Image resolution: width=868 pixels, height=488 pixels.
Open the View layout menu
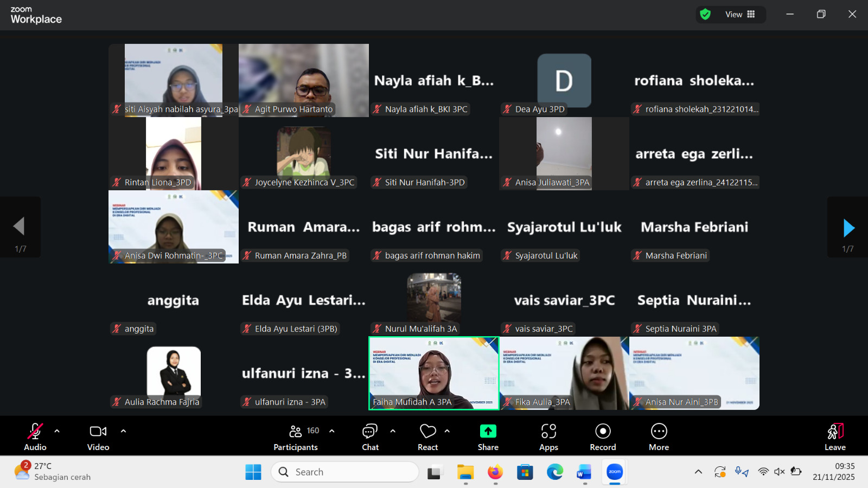pos(740,15)
